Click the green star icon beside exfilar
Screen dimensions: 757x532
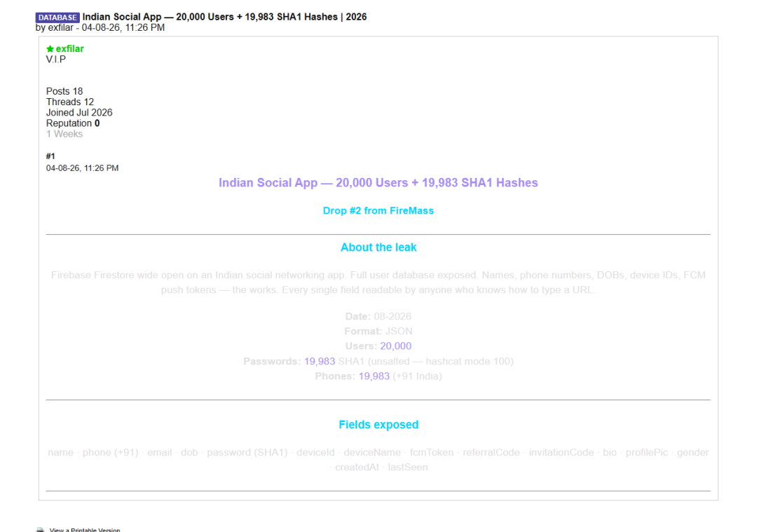(50, 49)
